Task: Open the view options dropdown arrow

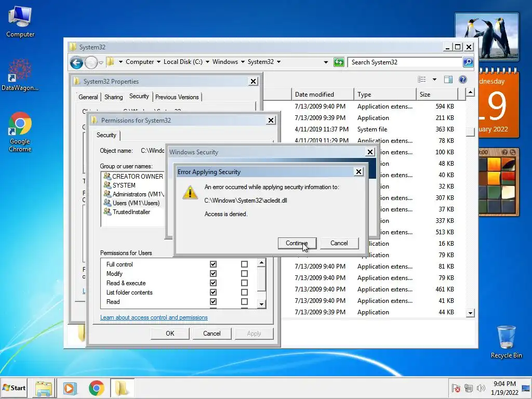Action: pyautogui.click(x=434, y=79)
